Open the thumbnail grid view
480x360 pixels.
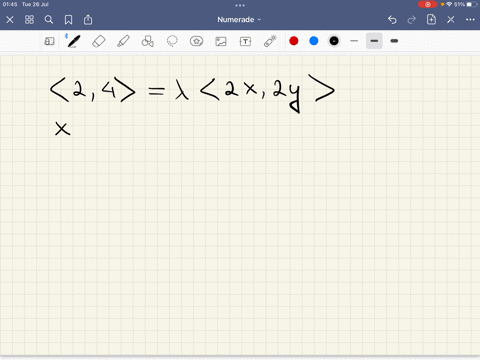click(29, 20)
